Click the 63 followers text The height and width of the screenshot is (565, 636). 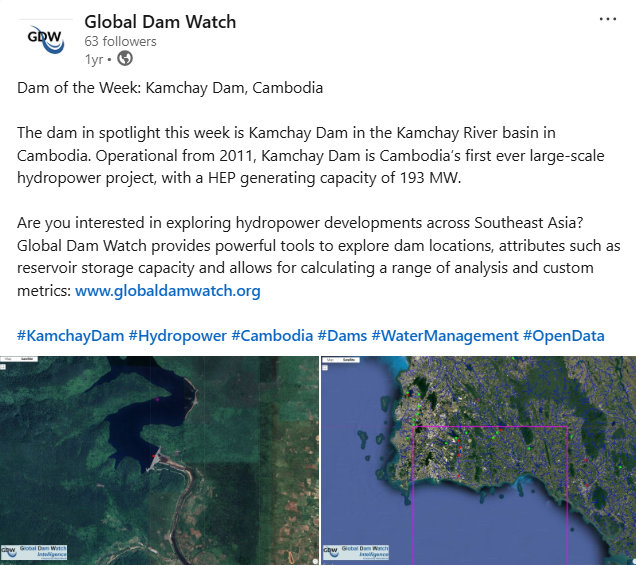pos(120,41)
